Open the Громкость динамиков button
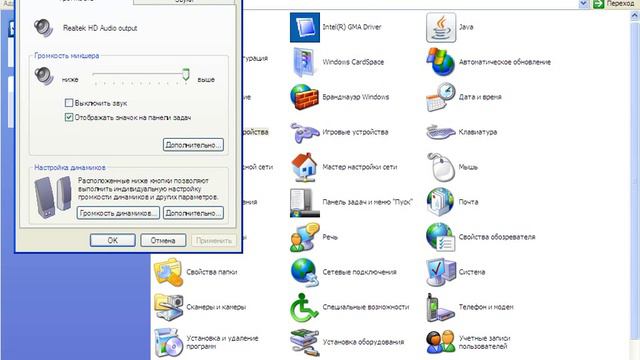640x360 pixels. (118, 213)
